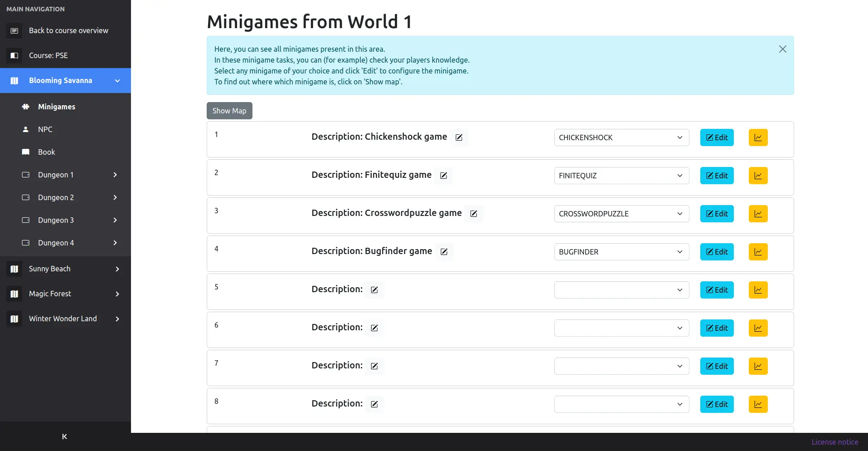The width and height of the screenshot is (868, 451).
Task: Expand Dungeon 1 submenu arrow
Action: [115, 175]
